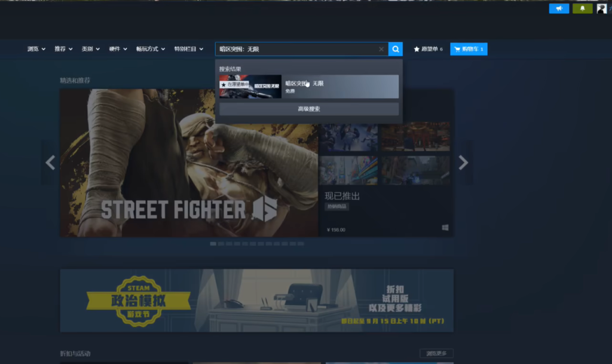Open the 政治模拟 游戏节 banner
Screen dimensions: 612x364
(257, 301)
